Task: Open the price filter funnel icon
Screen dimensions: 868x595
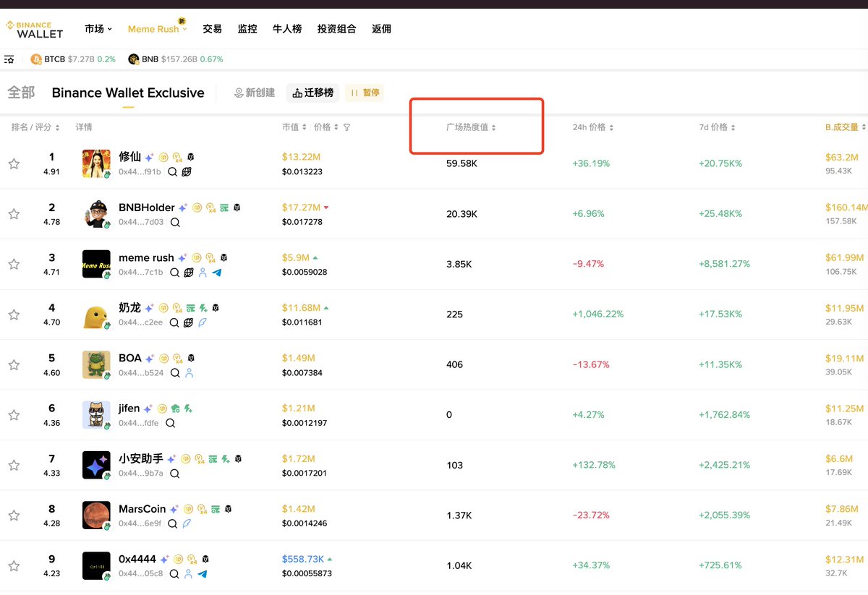Action: pyautogui.click(x=346, y=127)
